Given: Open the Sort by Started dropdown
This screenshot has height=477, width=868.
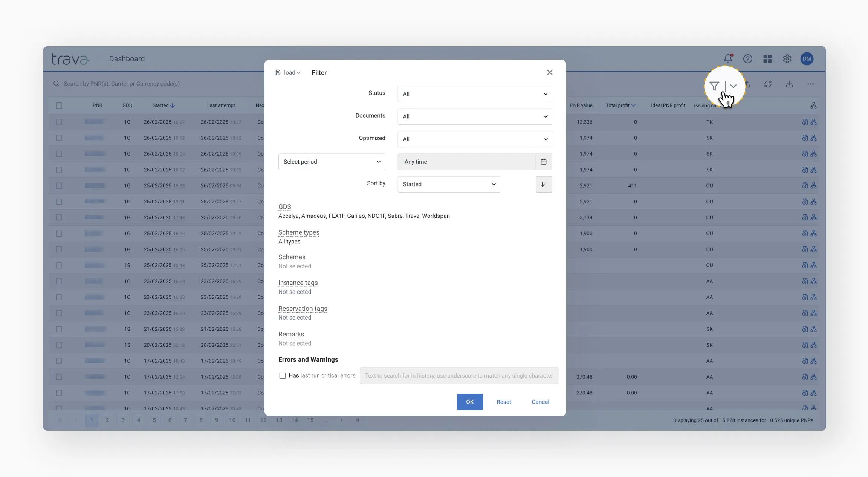Looking at the screenshot, I should pyautogui.click(x=449, y=184).
